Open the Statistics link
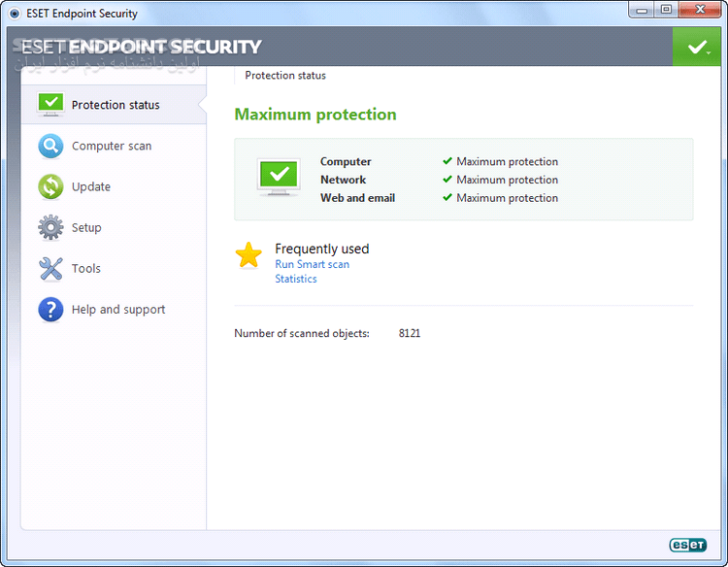The width and height of the screenshot is (728, 567). click(296, 279)
